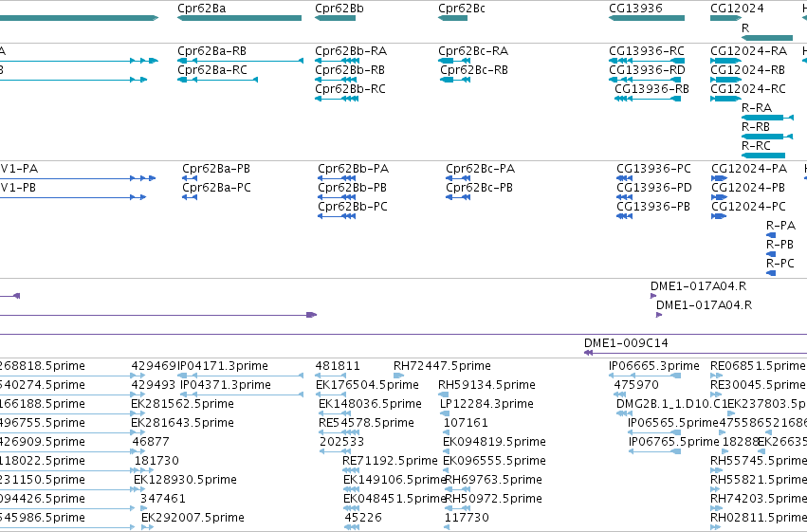Select the Cpr62Bc-PB protein label

479,188
